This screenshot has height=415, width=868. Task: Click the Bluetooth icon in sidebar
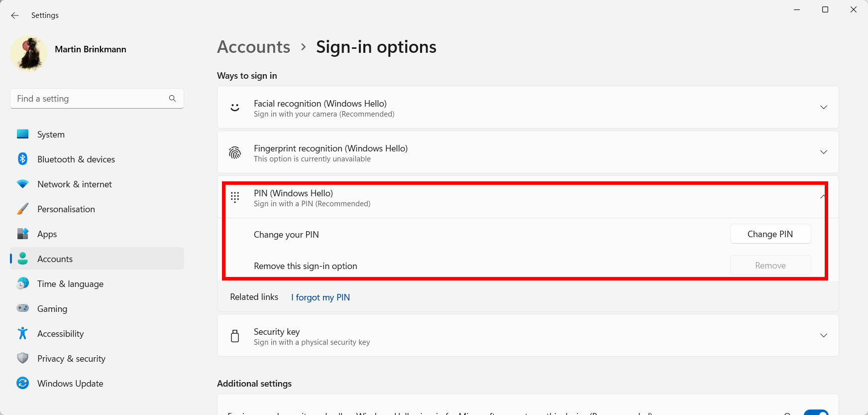click(x=23, y=159)
